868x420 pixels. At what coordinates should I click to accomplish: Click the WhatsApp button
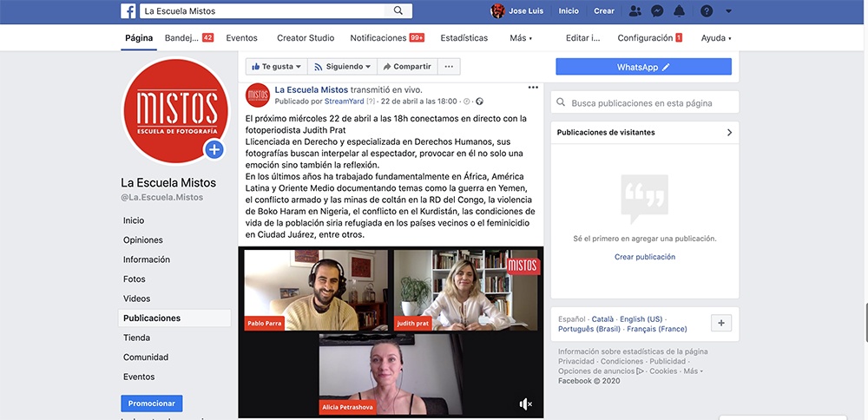click(643, 67)
